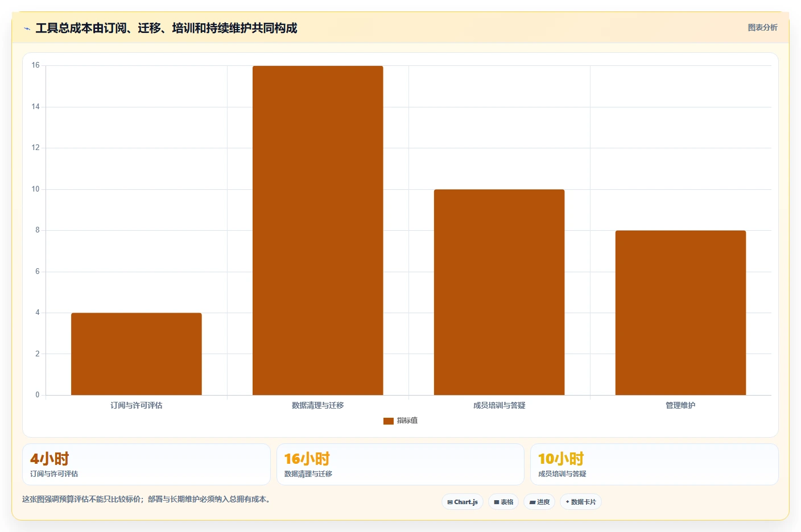Click the y-axis value 0
The image size is (801, 532).
coord(38,395)
